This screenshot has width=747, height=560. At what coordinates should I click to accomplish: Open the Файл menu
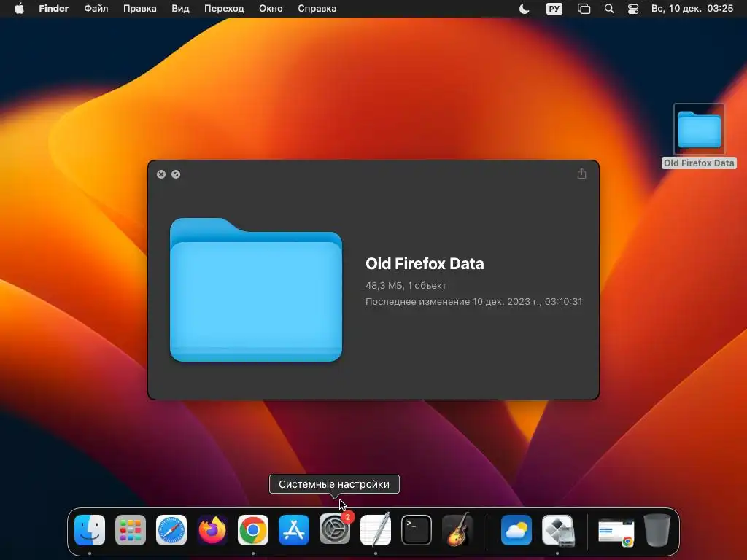click(96, 9)
